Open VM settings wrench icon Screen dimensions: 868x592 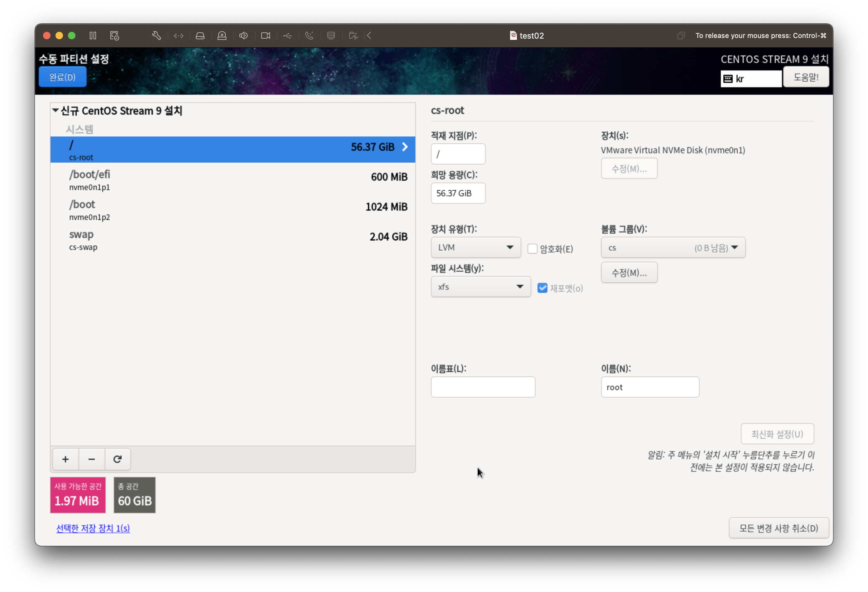(157, 36)
